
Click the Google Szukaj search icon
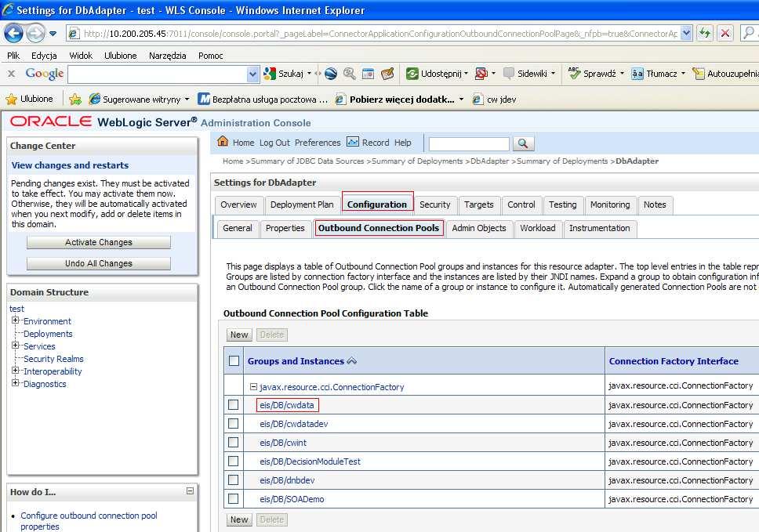pos(269,74)
